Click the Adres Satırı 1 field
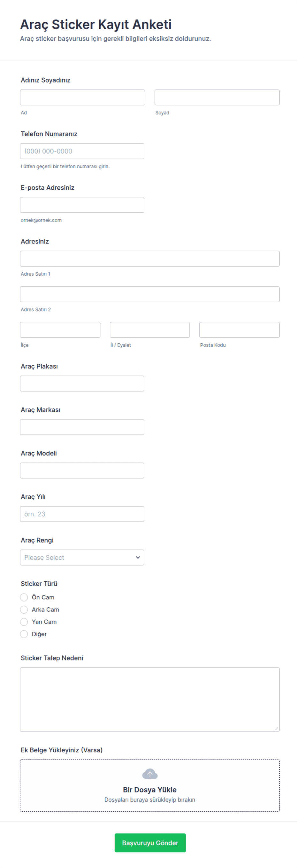Screen dimensions: 297x868 point(149,259)
